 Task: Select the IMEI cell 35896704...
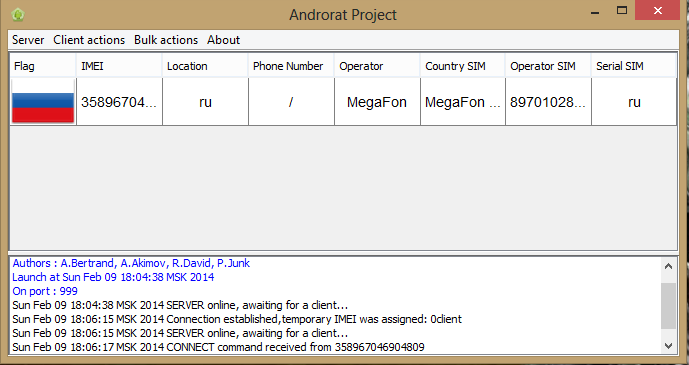click(x=119, y=102)
